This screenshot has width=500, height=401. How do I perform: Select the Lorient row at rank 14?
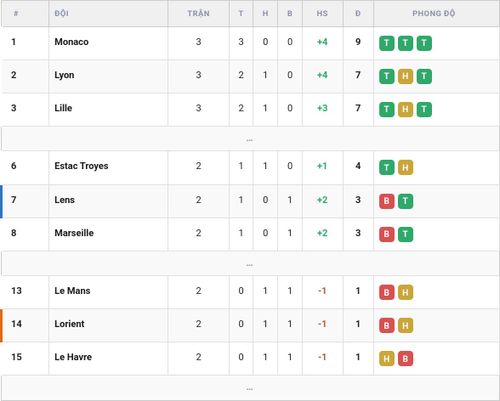pos(250,325)
